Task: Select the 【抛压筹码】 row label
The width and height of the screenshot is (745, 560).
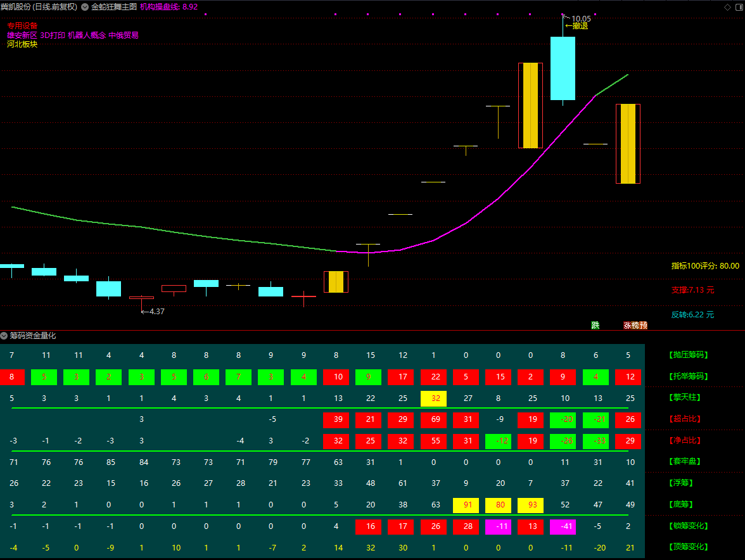Action: click(x=689, y=355)
